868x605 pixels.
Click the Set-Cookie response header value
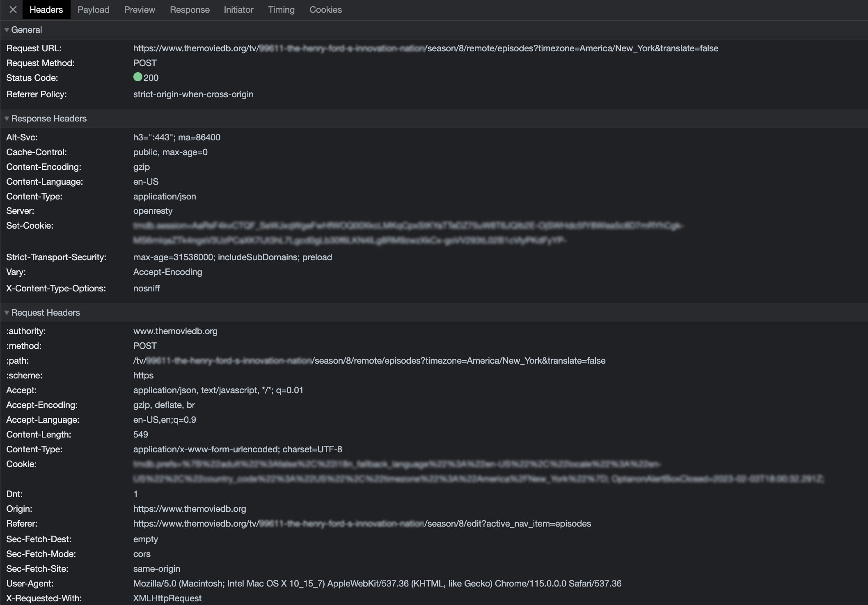[406, 226]
